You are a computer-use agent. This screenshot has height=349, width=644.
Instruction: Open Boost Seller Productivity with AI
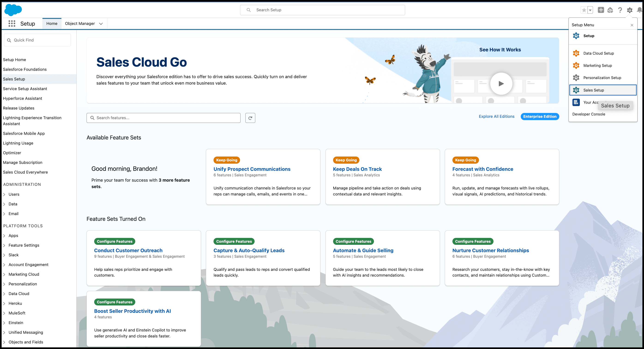coord(132,311)
